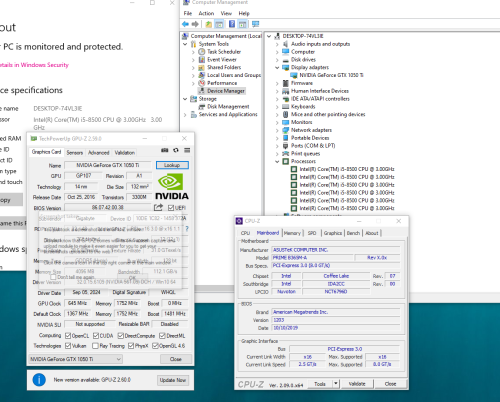Collapse the Display adapters node
This screenshot has width=500, height=402.
pos(277,68)
